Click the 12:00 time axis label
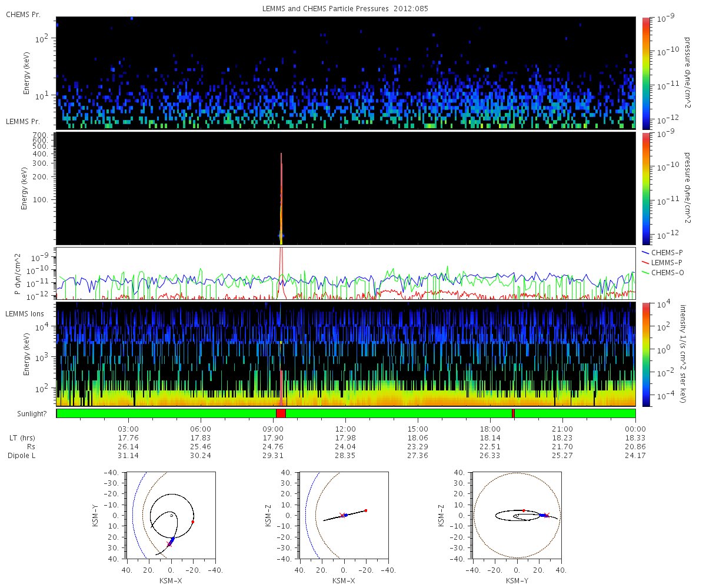The height and width of the screenshot is (588, 706). pyautogui.click(x=345, y=429)
